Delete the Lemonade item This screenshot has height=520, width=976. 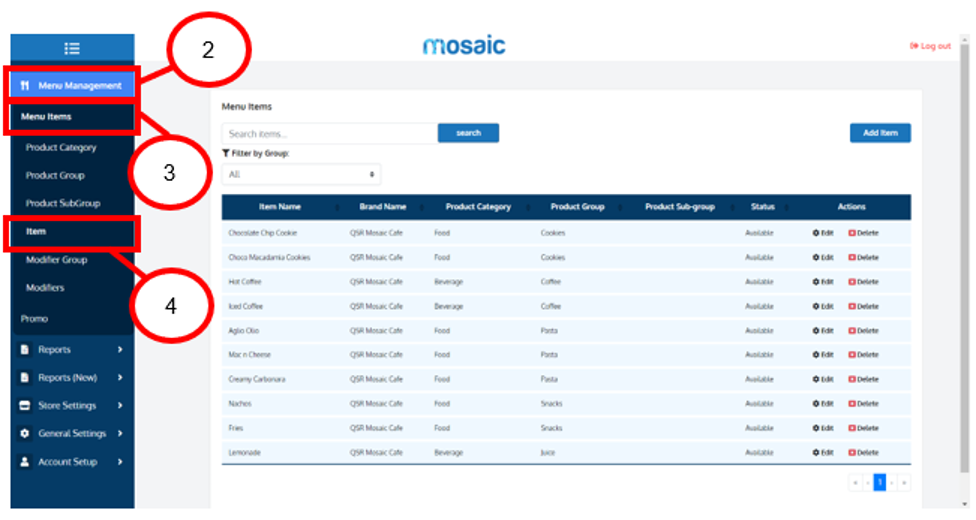863,453
